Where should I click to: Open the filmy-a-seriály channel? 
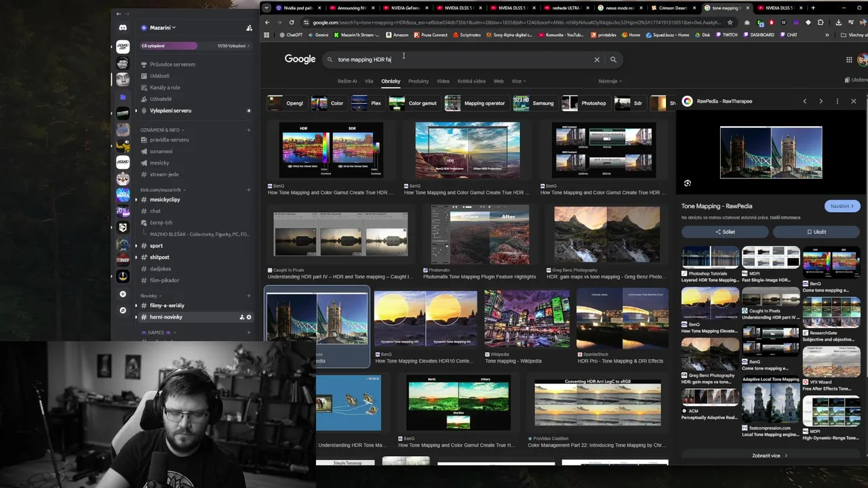pos(167,306)
